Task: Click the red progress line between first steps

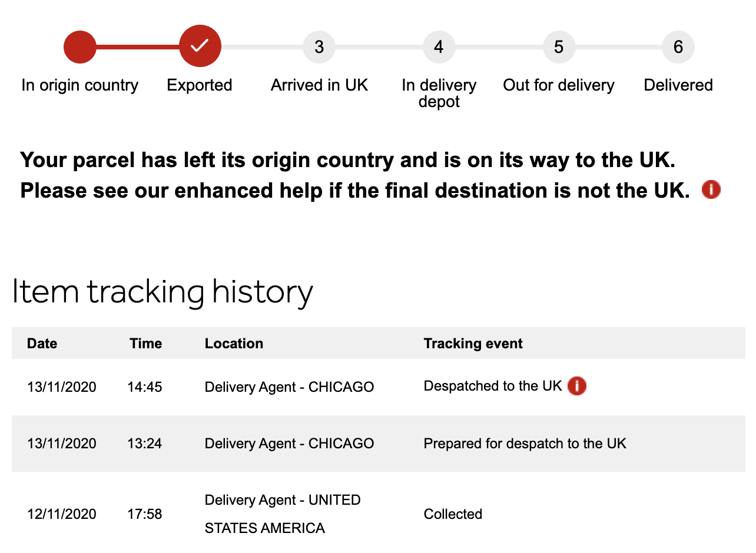Action: [x=138, y=46]
